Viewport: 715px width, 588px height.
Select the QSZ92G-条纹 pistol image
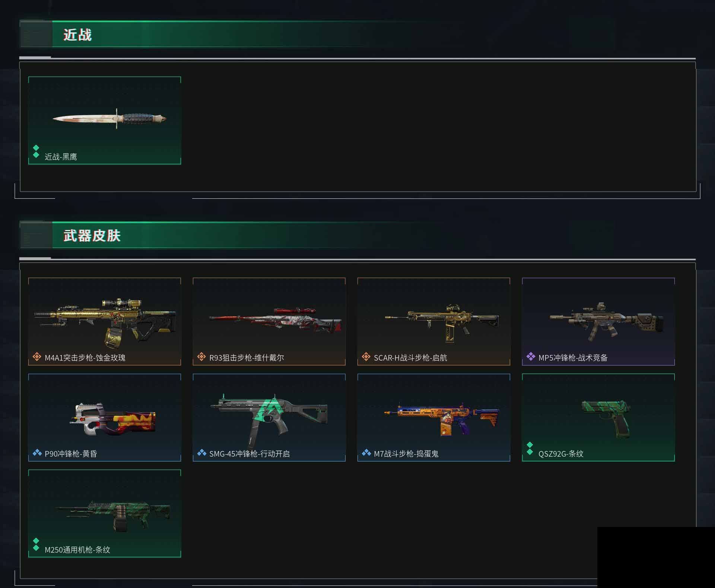point(606,419)
